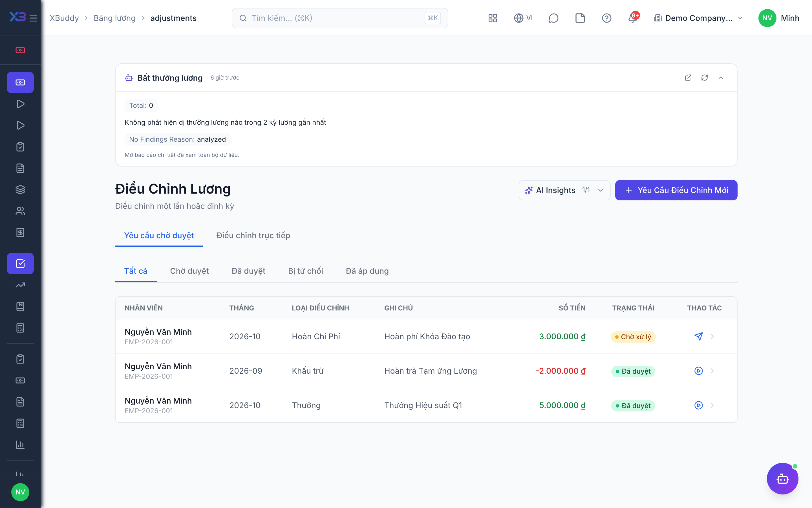Refresh the Bất thường lương card
Screen dimensions: 812x508
pos(704,78)
